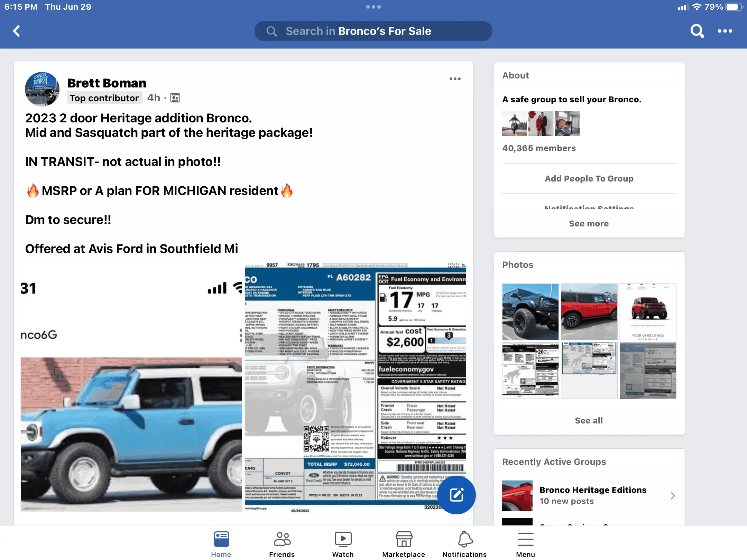Viewport: 747px width, 560px height.
Task: Open 'Your vehicle has' red Bronco thumbnail
Action: tap(648, 312)
